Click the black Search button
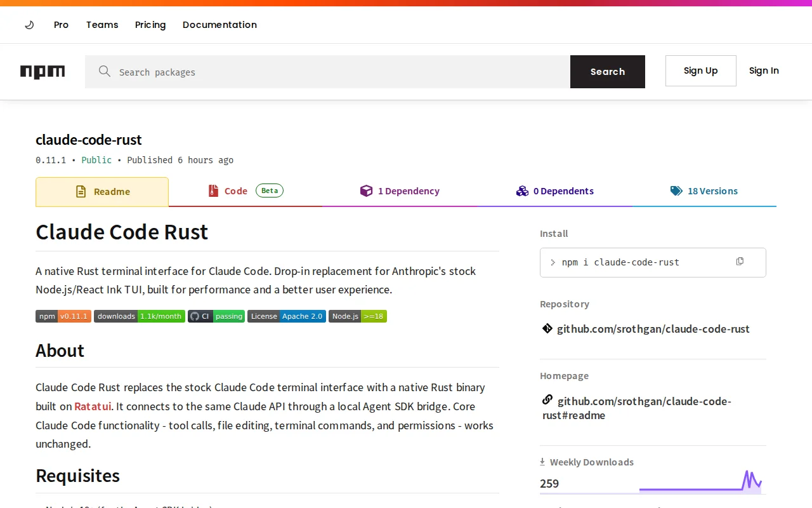The height and width of the screenshot is (508, 812). tap(608, 72)
